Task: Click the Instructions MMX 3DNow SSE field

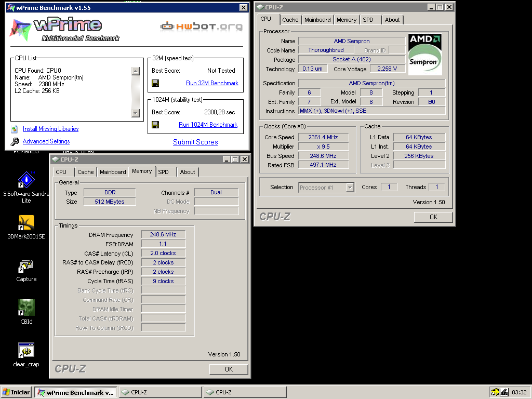Action: tap(371, 111)
